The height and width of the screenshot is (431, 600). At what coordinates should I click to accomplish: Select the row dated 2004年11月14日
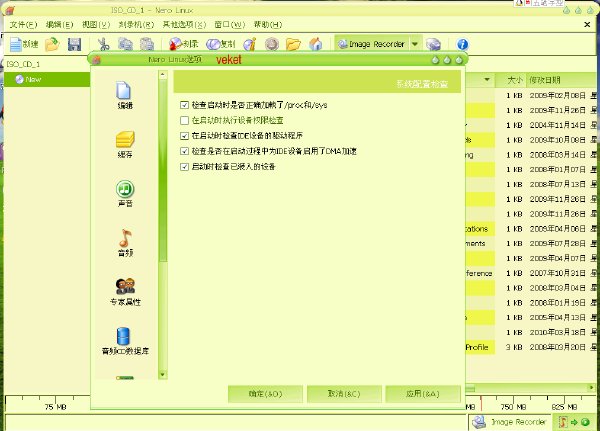[x=531, y=125]
